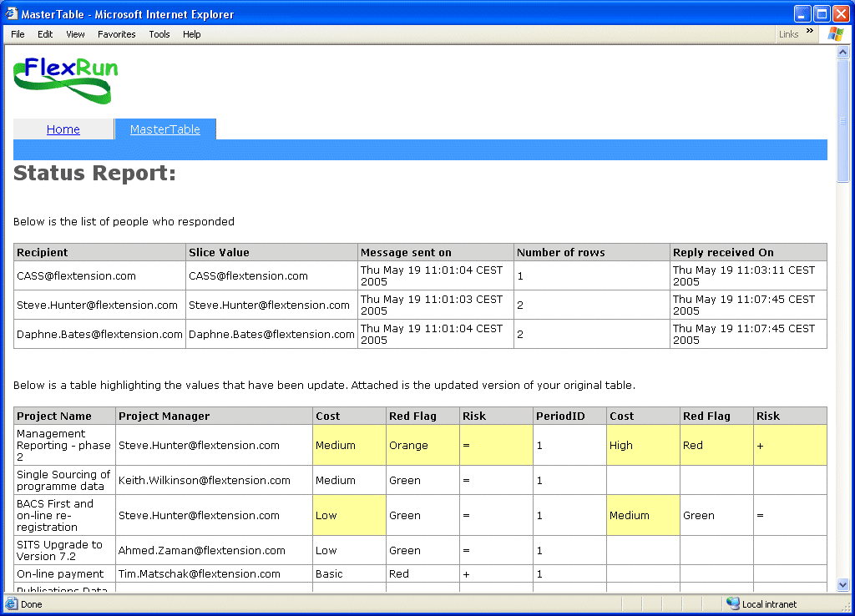
Task: Click the Local intranet zone icon
Action: click(x=733, y=603)
